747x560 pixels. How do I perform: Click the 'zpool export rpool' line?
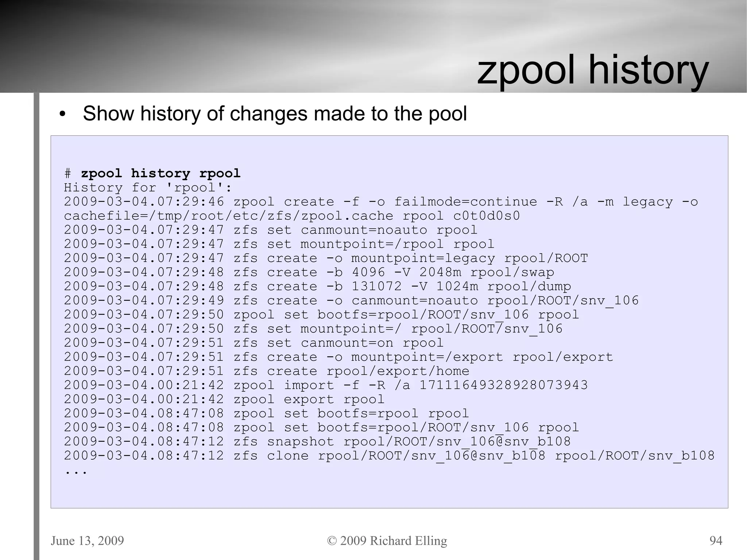(x=224, y=399)
